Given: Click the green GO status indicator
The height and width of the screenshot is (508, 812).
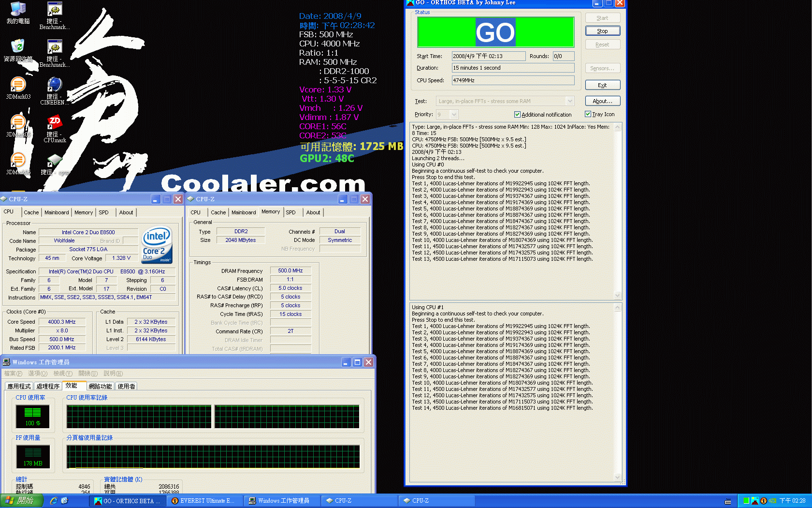Looking at the screenshot, I should [495, 32].
